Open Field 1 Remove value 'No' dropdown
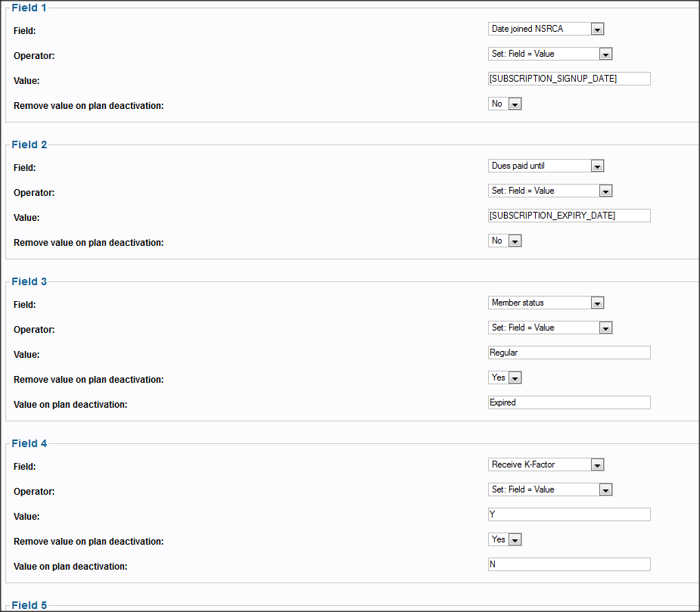 (505, 104)
